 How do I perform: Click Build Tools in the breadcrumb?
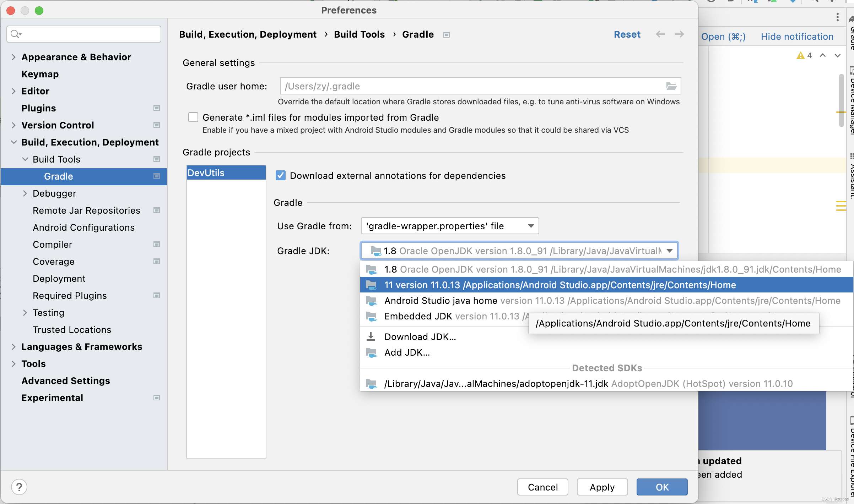pyautogui.click(x=359, y=34)
